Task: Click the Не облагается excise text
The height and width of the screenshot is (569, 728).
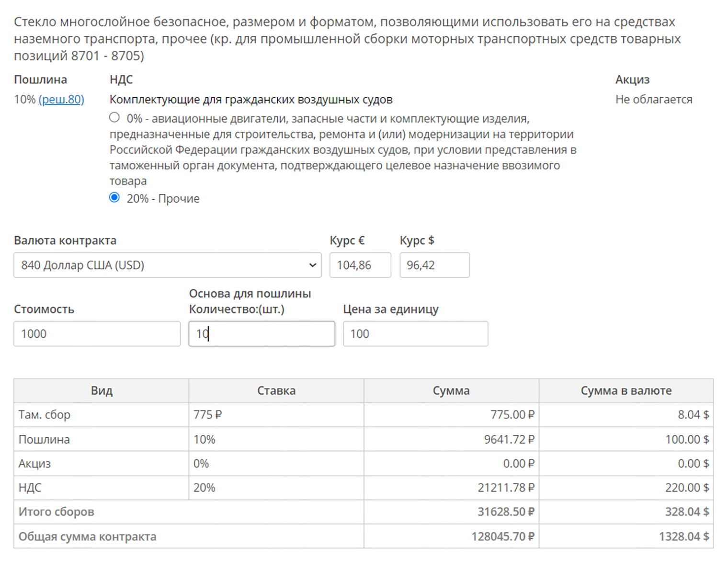Action: (x=654, y=99)
